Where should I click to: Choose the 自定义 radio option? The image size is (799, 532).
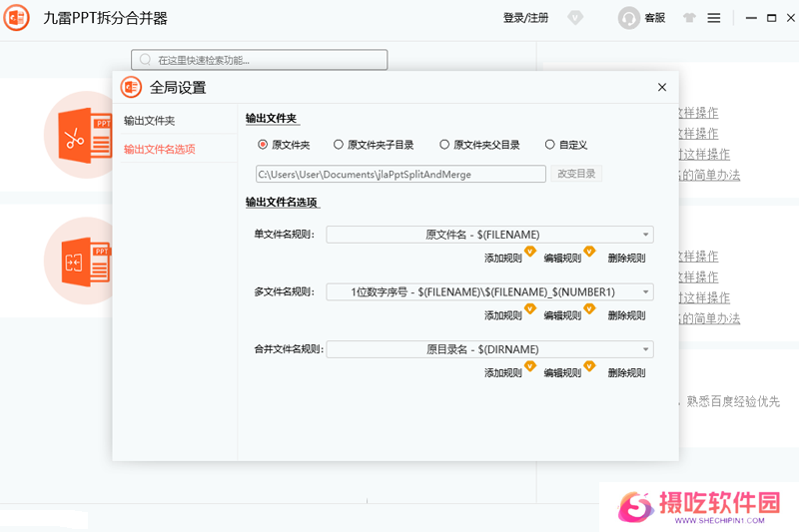550,145
